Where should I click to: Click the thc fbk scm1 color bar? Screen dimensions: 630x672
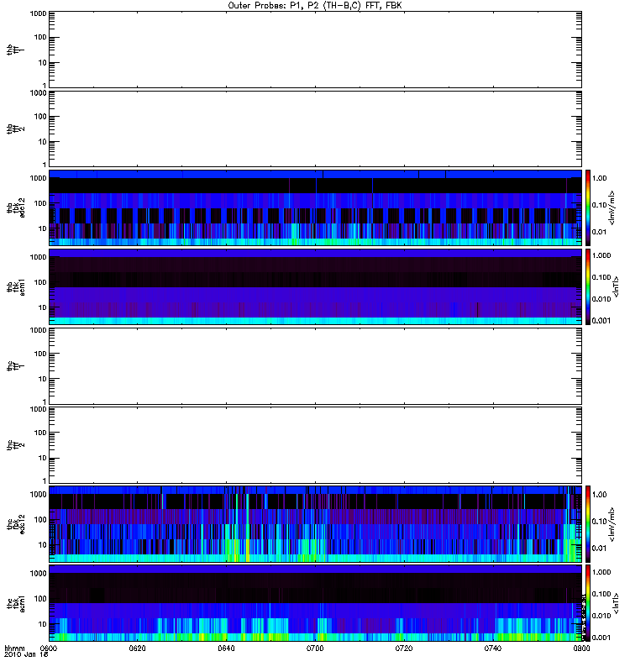tap(588, 603)
